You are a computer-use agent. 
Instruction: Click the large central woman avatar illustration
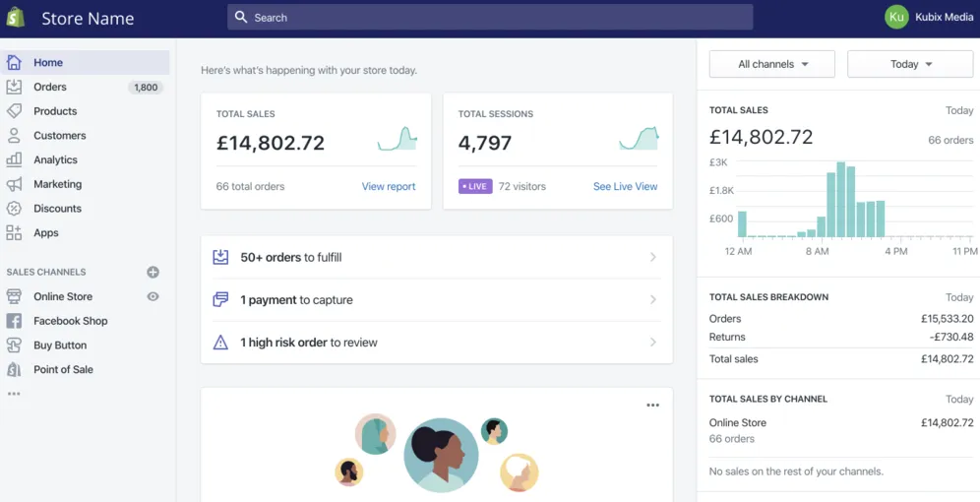(441, 455)
